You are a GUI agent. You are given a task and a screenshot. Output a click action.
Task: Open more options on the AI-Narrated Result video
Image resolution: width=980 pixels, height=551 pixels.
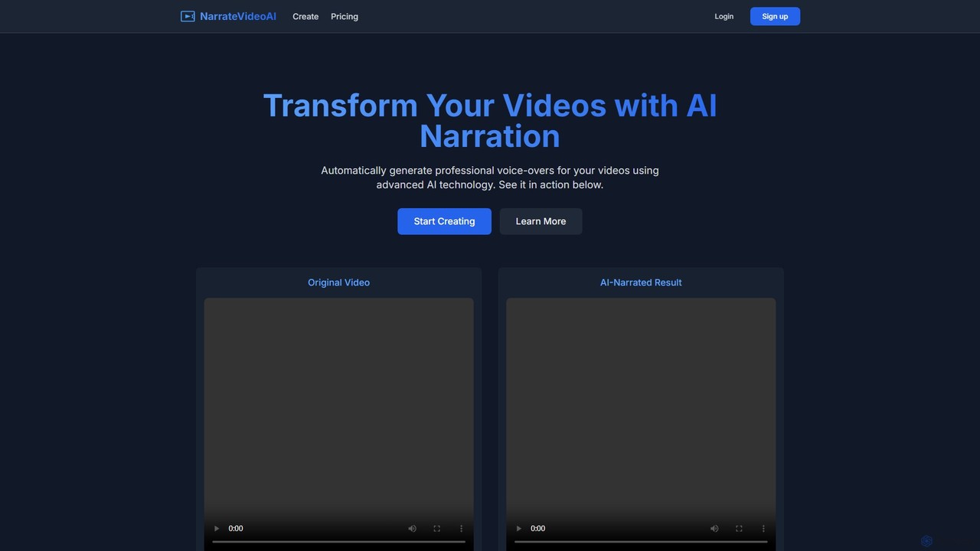coord(764,528)
